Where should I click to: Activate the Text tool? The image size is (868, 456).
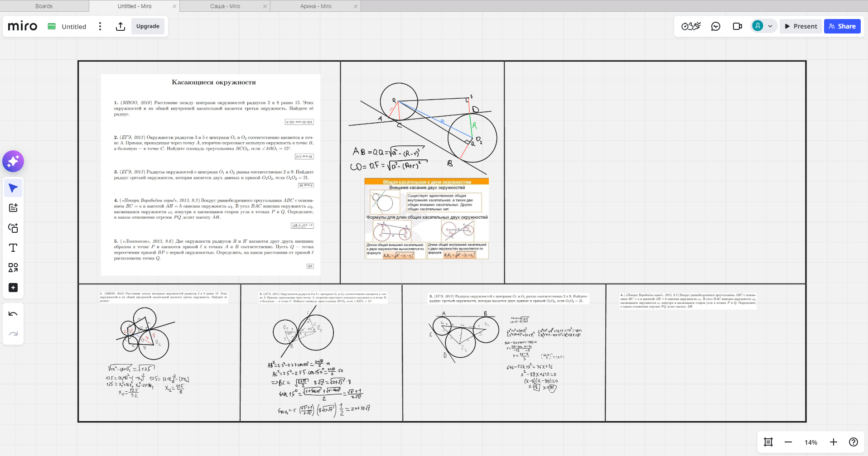pos(13,248)
